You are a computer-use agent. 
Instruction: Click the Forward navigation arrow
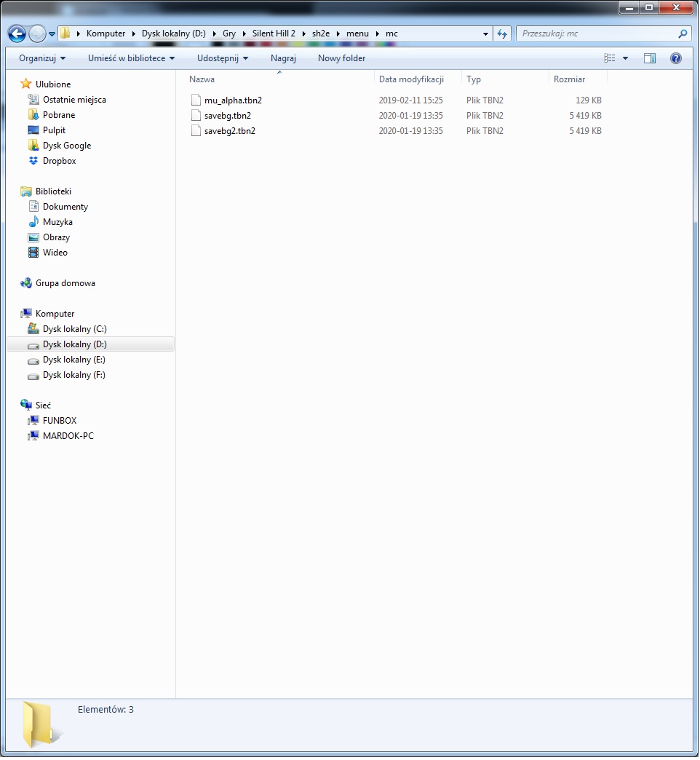pyautogui.click(x=37, y=34)
